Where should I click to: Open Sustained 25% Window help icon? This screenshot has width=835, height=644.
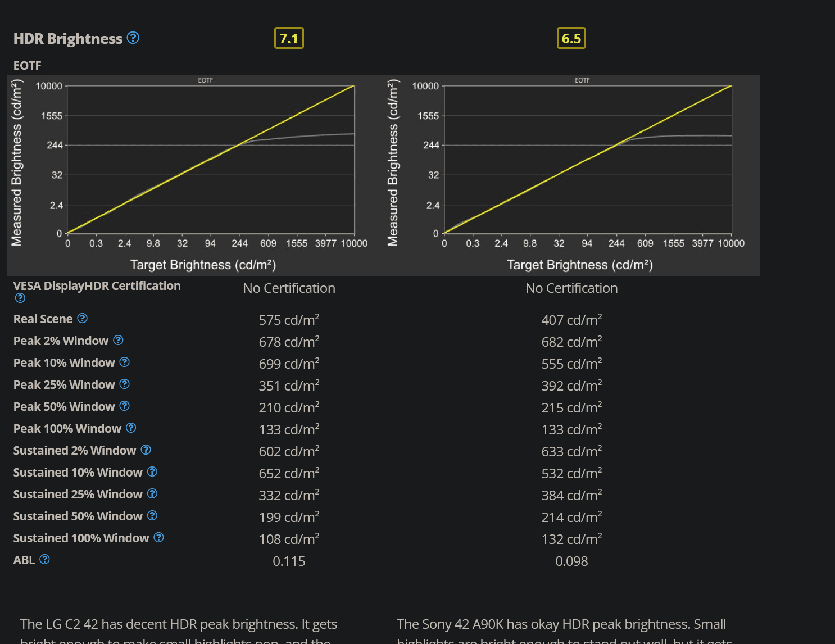[x=152, y=493]
